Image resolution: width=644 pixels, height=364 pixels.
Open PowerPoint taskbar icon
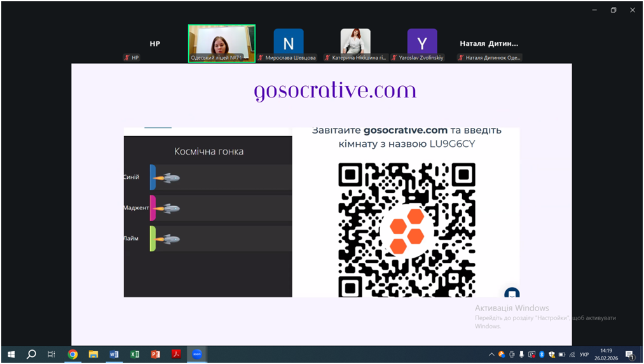click(x=155, y=354)
